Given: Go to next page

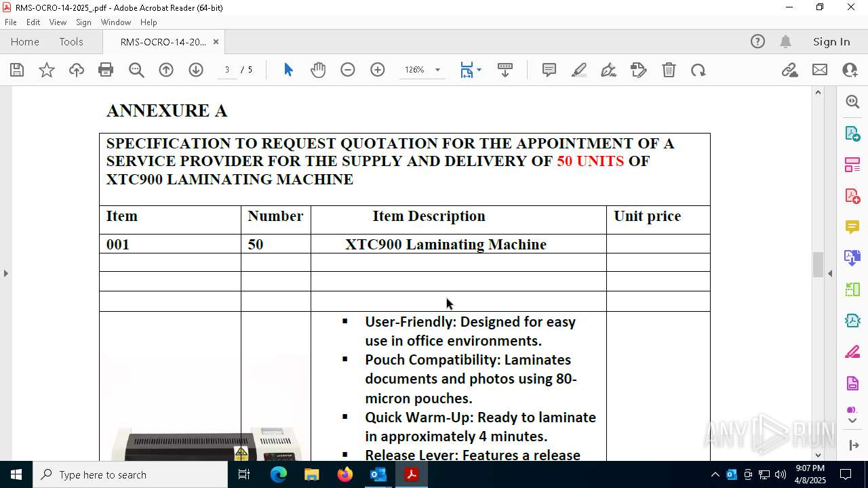Looking at the screenshot, I should [196, 70].
